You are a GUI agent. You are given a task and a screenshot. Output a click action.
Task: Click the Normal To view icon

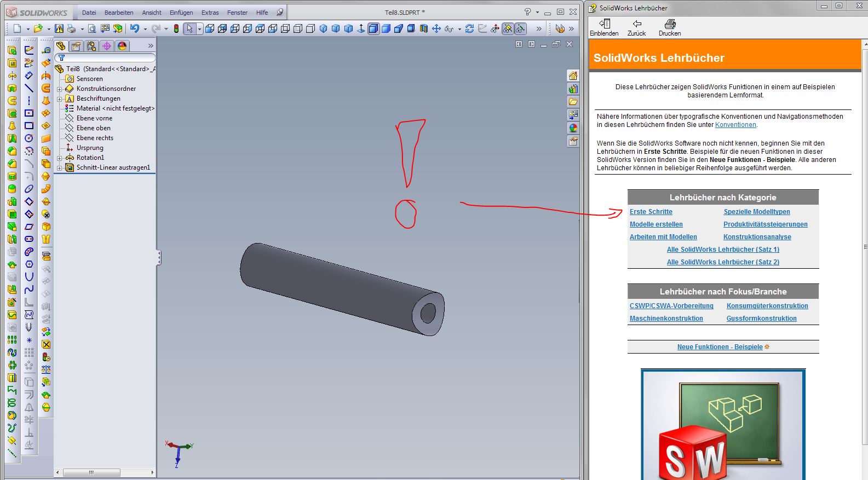[361, 28]
